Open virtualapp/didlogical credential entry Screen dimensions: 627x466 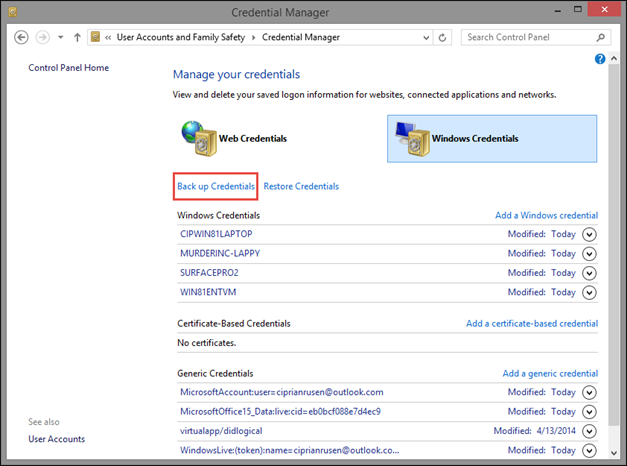[221, 431]
